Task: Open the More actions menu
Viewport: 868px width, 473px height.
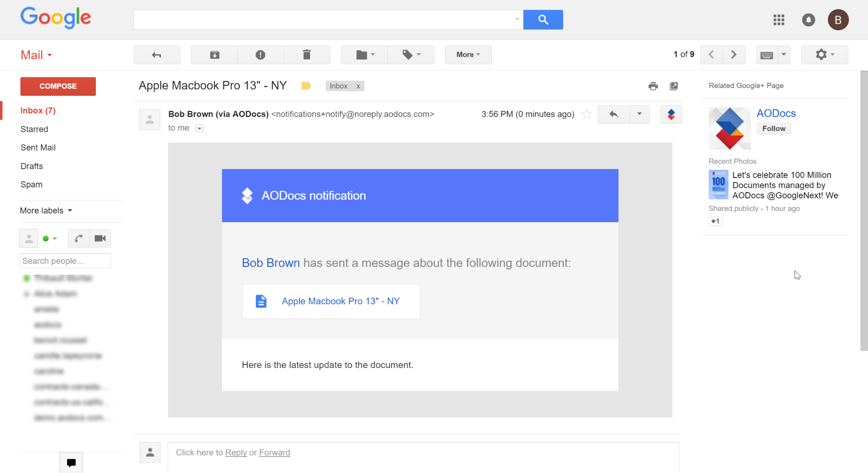Action: tap(468, 55)
